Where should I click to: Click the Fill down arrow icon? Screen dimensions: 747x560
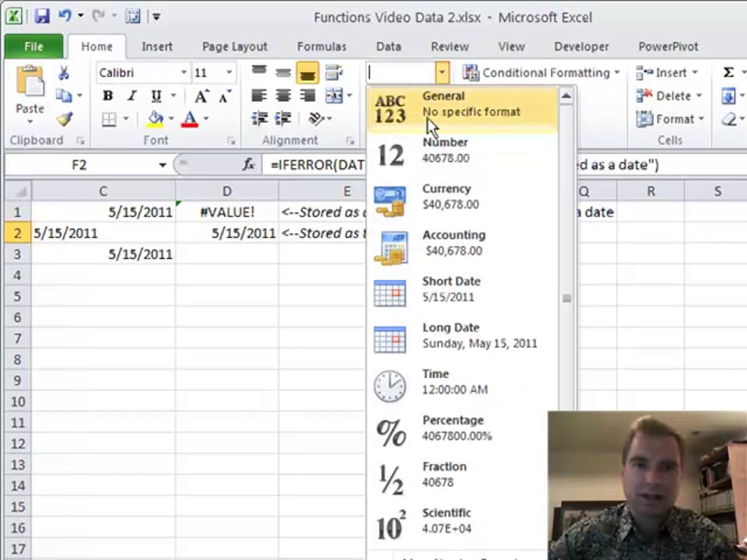728,96
